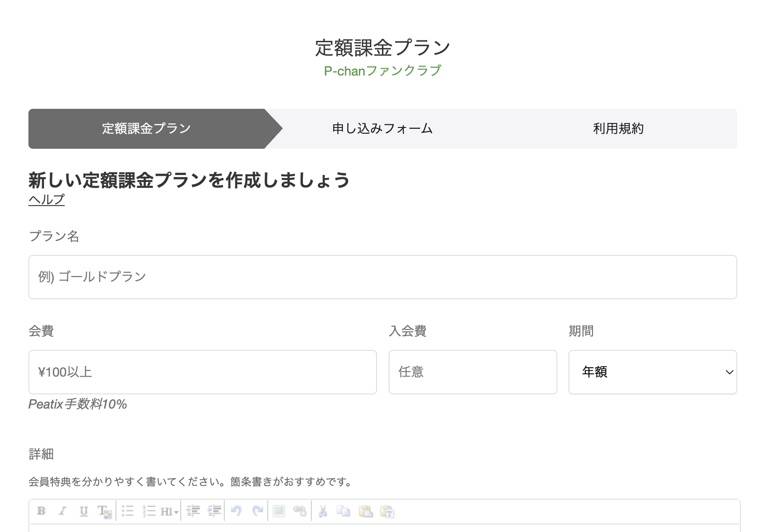Undo the last edit
The image size is (763, 532).
pos(237,511)
